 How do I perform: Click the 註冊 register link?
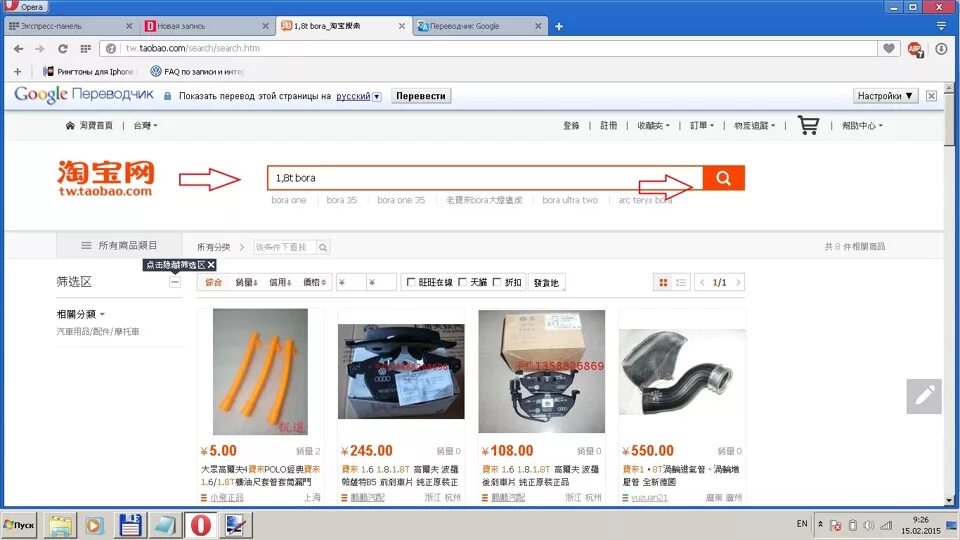tap(609, 125)
